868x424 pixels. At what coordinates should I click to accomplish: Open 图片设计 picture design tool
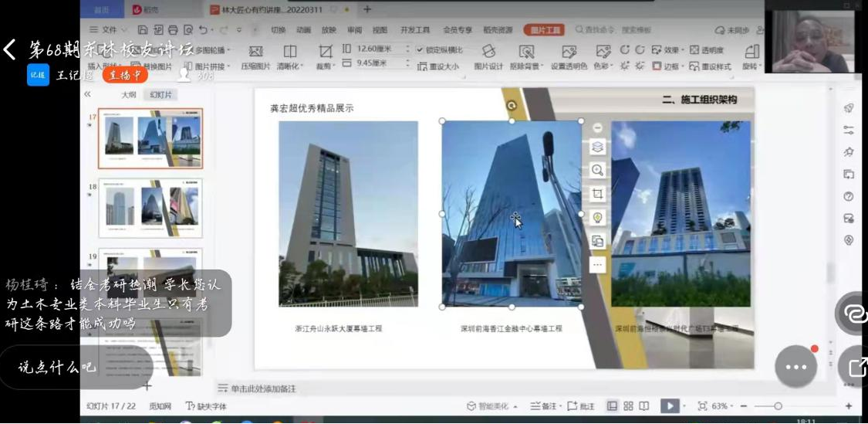click(x=488, y=58)
